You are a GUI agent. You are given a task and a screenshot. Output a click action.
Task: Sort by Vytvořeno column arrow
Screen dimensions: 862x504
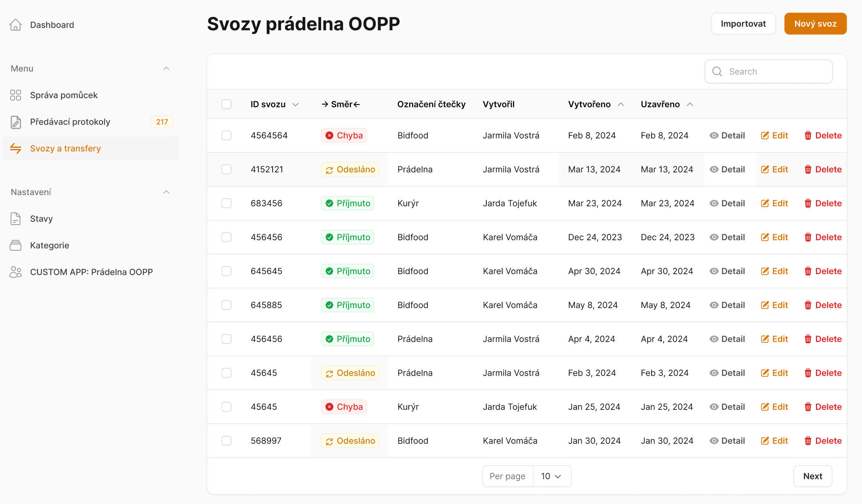click(621, 104)
